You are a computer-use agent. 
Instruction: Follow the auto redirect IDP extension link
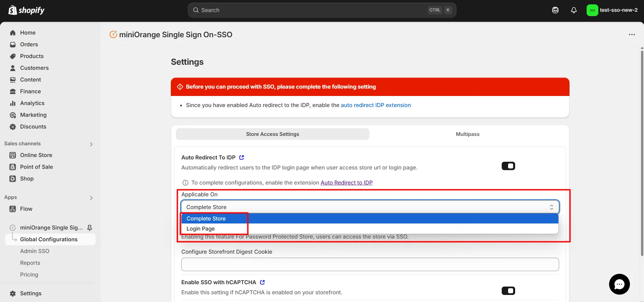tap(376, 105)
